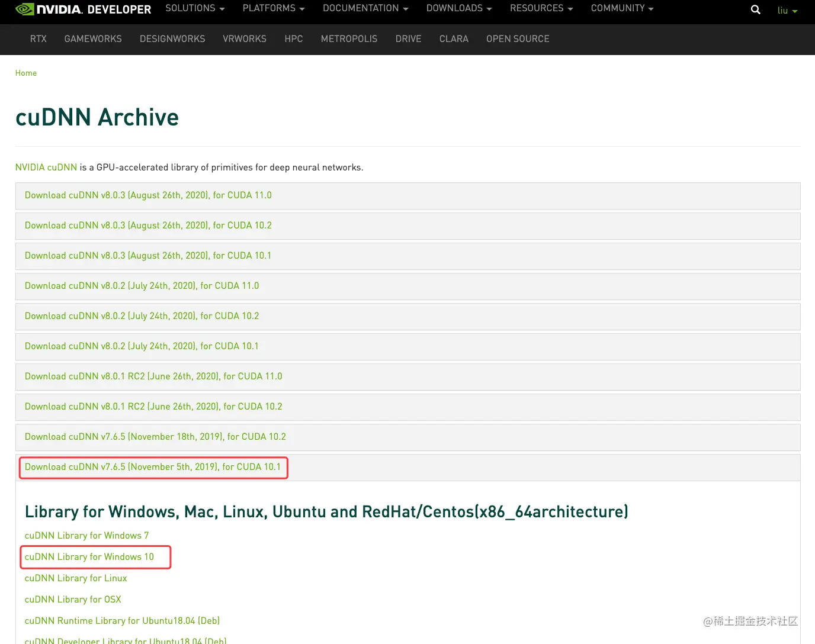Go to the VRWorks section
This screenshot has height=644, width=815.
[245, 39]
